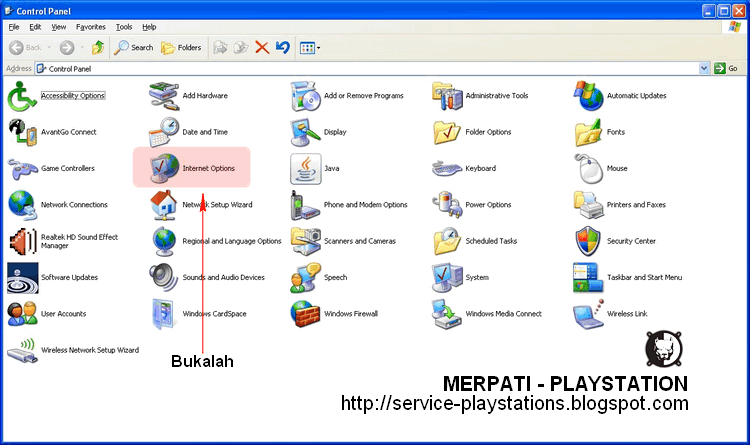
Task: Open Printers and Faxes icon
Action: 588,205
